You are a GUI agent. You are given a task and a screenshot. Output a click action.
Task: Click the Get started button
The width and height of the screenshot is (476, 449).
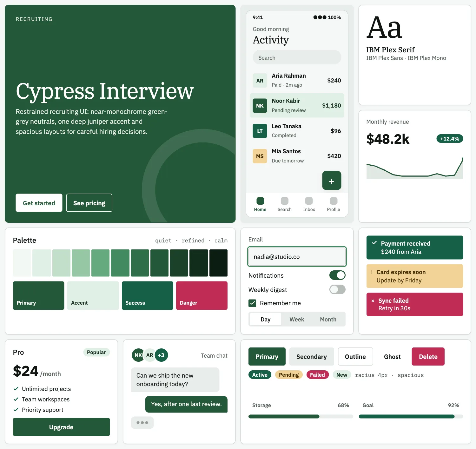tap(39, 203)
